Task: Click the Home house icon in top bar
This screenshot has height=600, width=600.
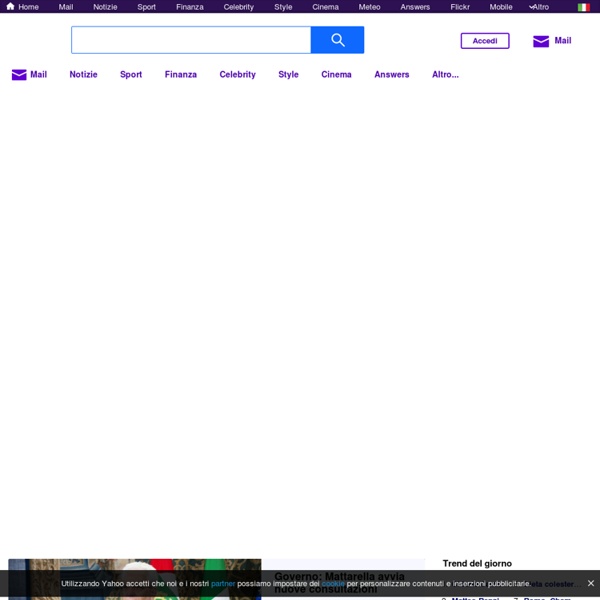Action: [10, 7]
